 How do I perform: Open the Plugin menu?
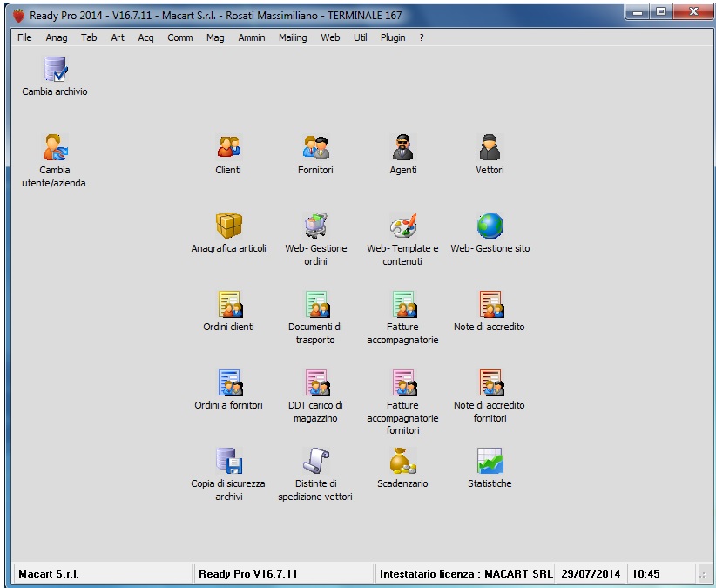pos(393,38)
